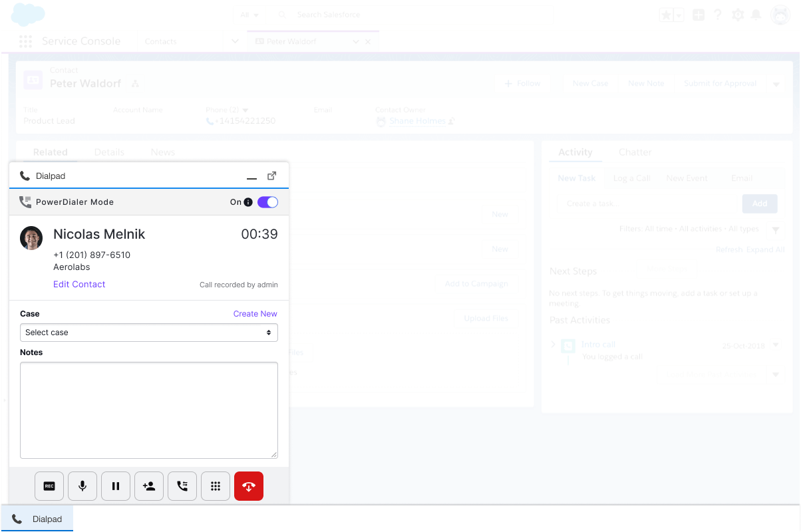The width and height of the screenshot is (801, 532).
Task: Mute the microphone in Dialpad
Action: point(82,486)
